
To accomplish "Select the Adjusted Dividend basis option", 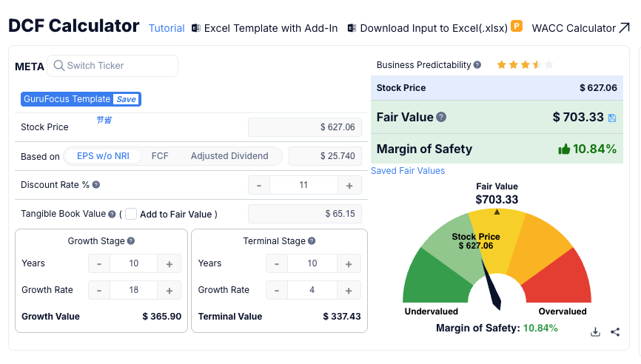I will (x=229, y=156).
